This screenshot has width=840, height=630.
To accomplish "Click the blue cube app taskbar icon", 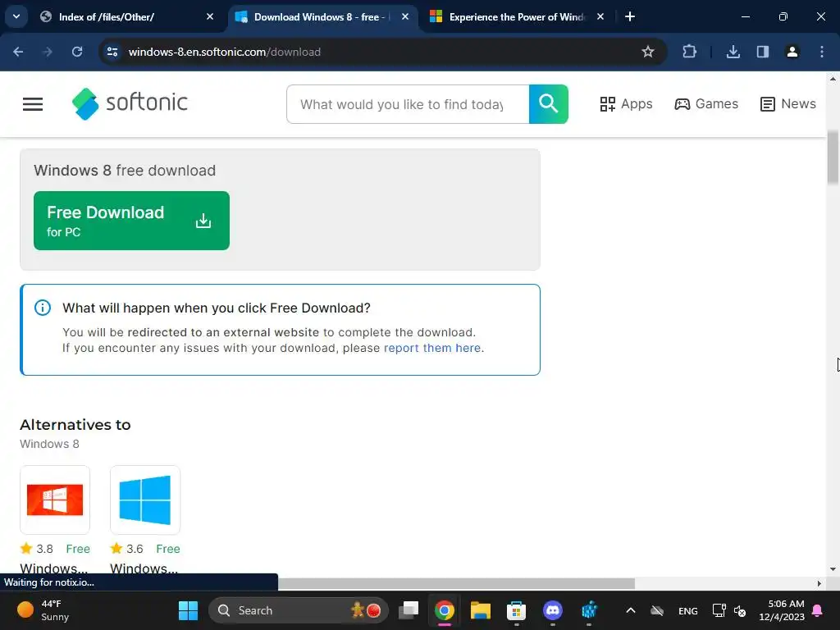I will (x=589, y=610).
